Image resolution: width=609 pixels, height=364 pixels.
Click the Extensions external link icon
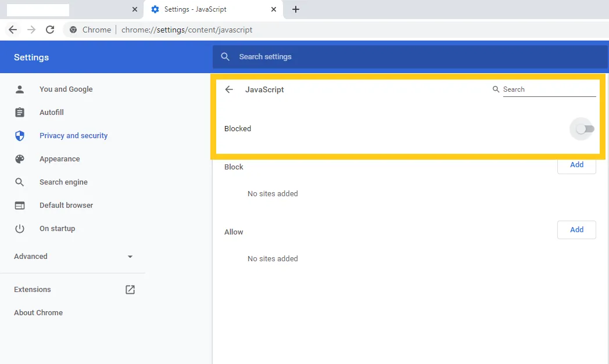pos(130,290)
